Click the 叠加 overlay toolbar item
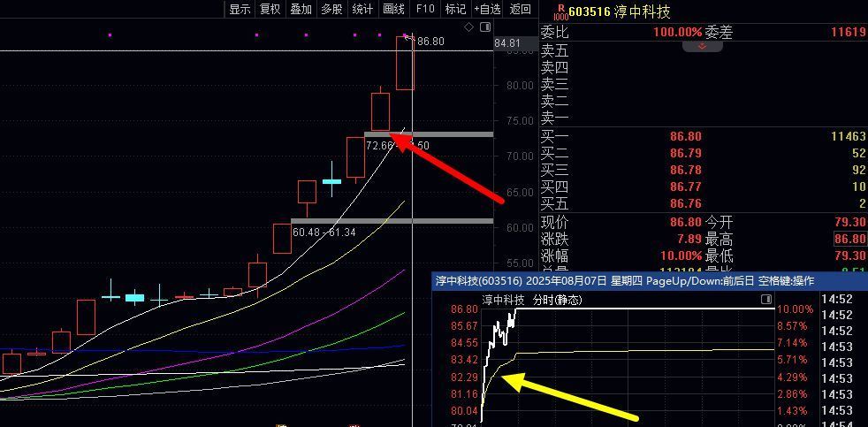Image resolution: width=868 pixels, height=427 pixels. pyautogui.click(x=301, y=9)
